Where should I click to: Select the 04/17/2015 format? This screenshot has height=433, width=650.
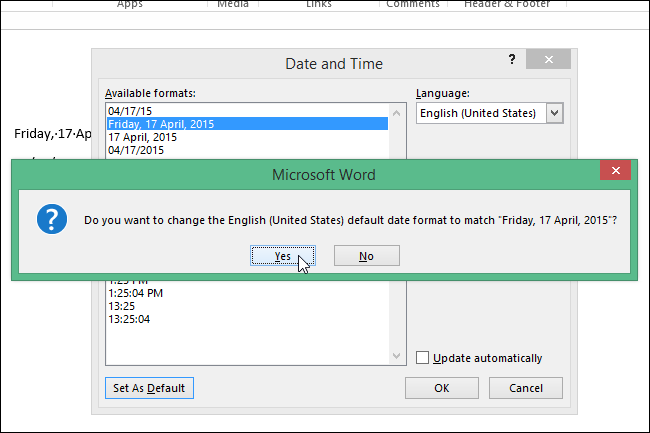pos(247,150)
